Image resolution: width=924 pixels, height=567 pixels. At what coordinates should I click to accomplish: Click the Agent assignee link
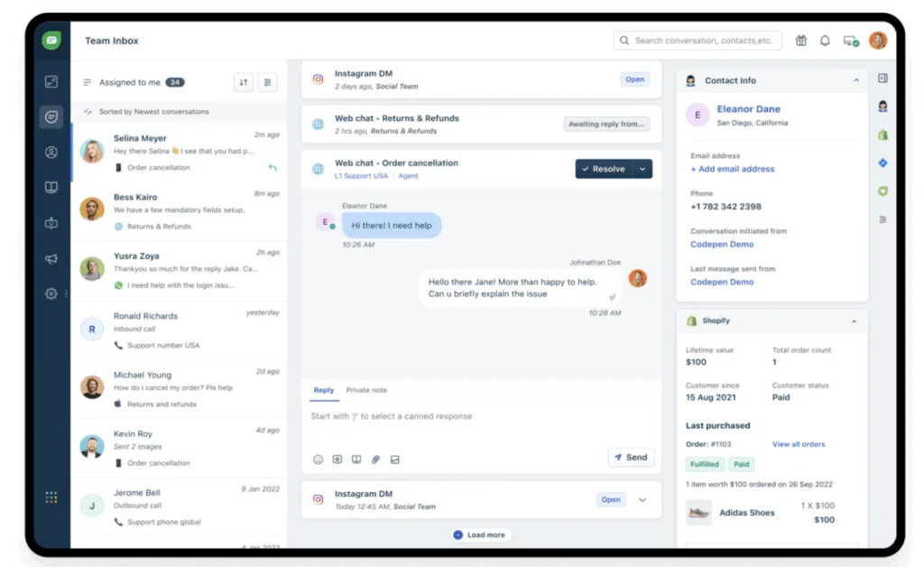pyautogui.click(x=409, y=176)
